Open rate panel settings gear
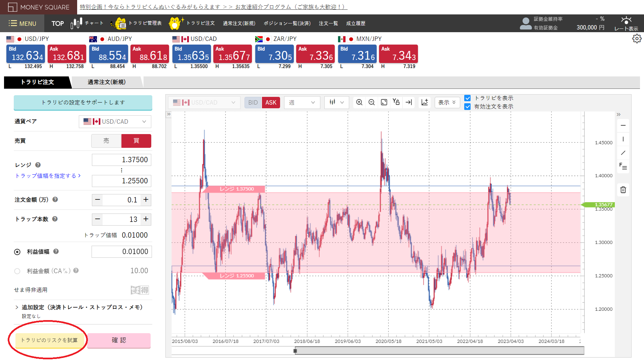644x362 pixels. coord(637,39)
